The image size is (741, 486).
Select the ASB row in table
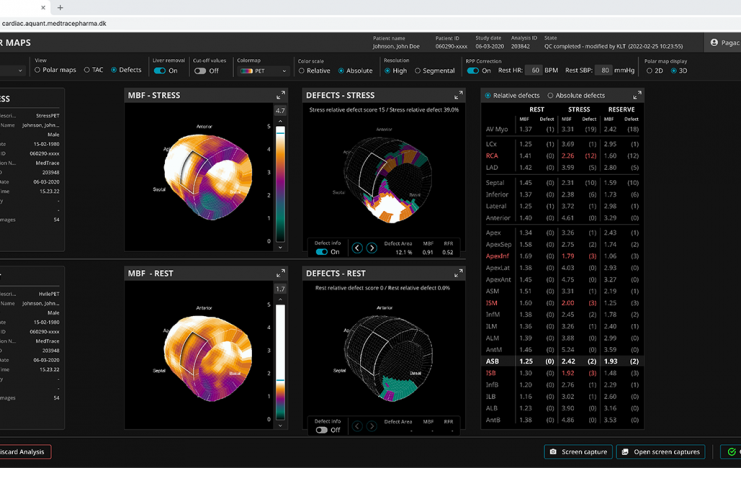562,361
